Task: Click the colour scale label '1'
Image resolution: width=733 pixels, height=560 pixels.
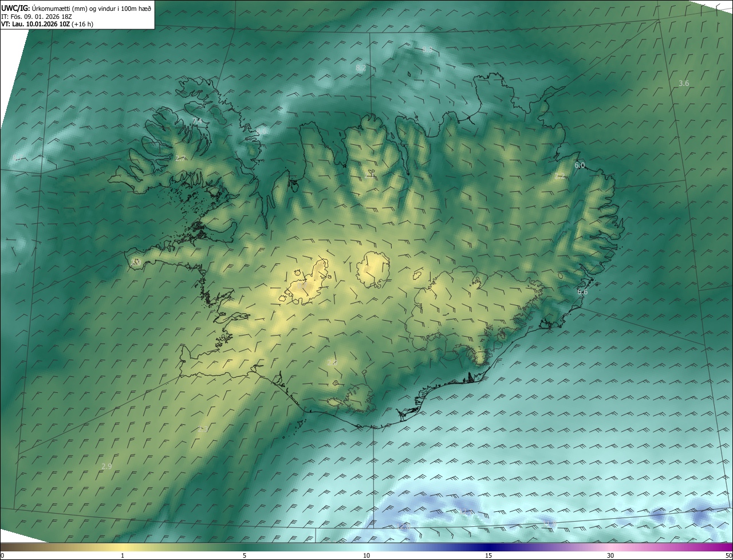Action: point(123,555)
